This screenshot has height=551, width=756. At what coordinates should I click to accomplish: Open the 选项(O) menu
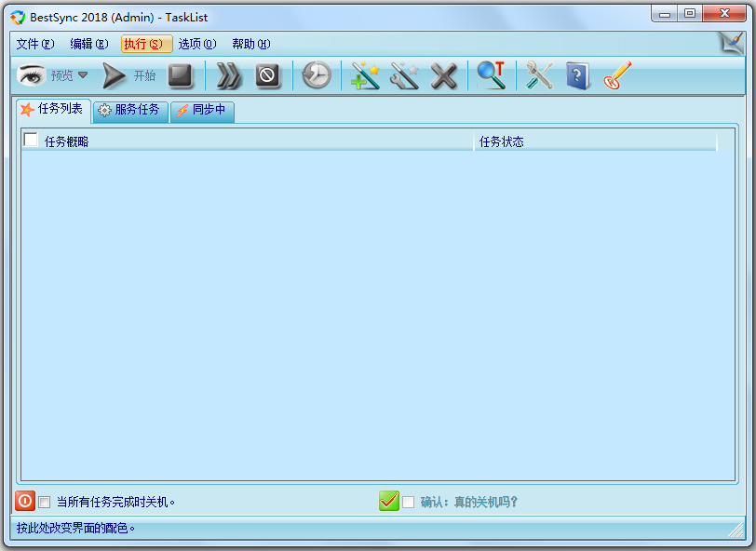click(x=197, y=44)
